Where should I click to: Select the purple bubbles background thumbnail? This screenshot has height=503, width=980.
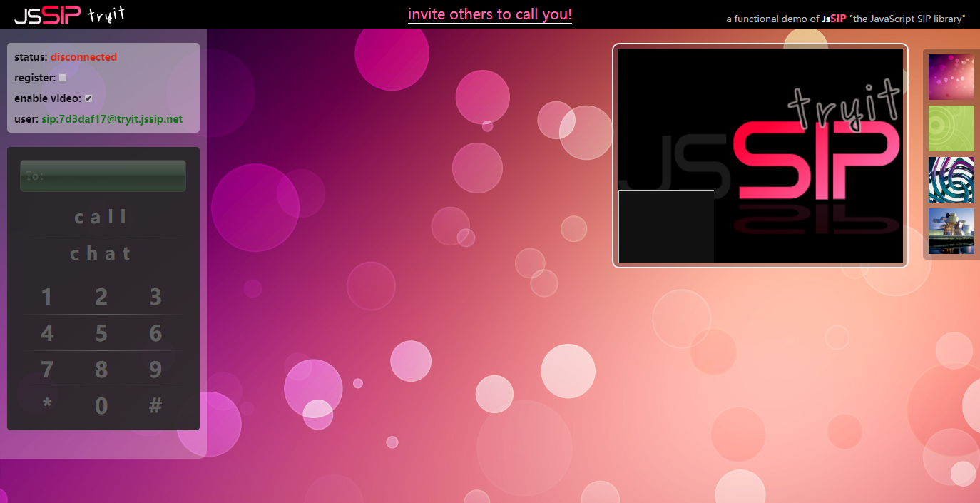click(x=951, y=76)
